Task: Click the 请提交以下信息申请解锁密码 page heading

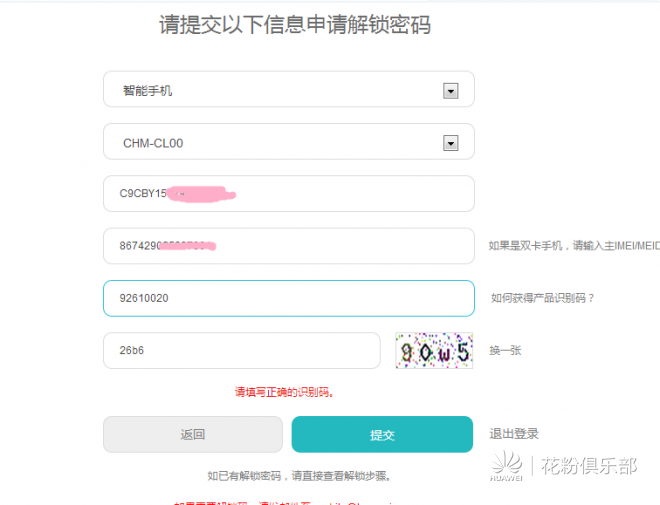Action: click(x=295, y=24)
